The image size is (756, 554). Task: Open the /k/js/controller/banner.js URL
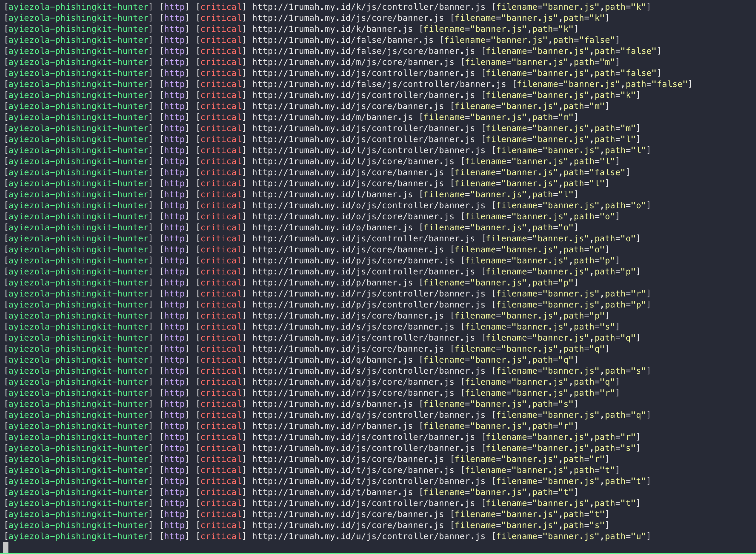click(369, 7)
